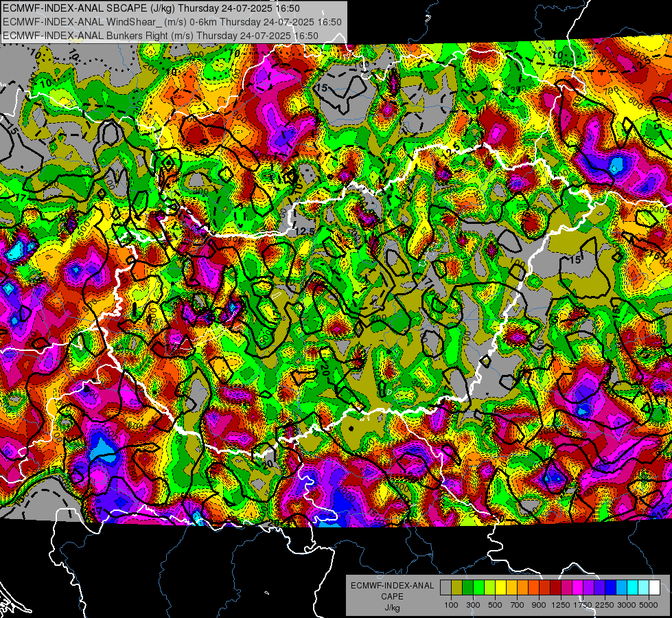Click the 100 value on the legend scale
672x618 pixels.
pyautogui.click(x=451, y=605)
